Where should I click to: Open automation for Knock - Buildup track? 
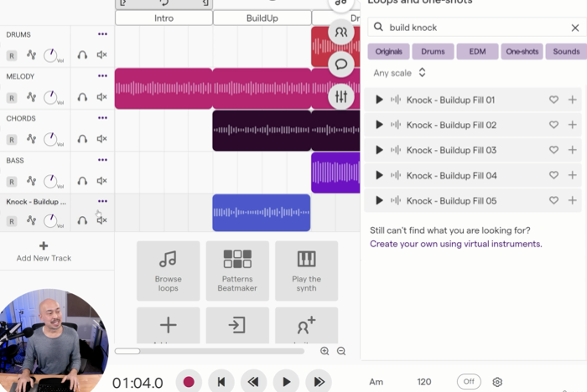pyautogui.click(x=32, y=220)
